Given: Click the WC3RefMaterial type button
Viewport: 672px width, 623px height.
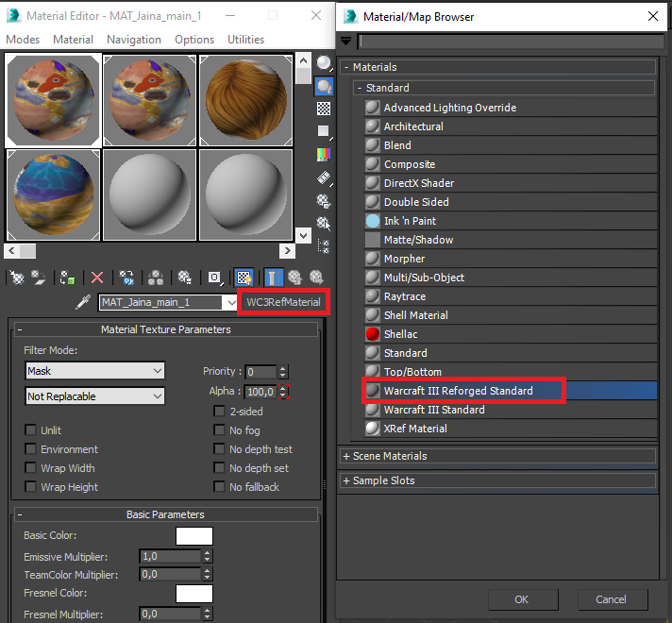Looking at the screenshot, I should tap(284, 302).
